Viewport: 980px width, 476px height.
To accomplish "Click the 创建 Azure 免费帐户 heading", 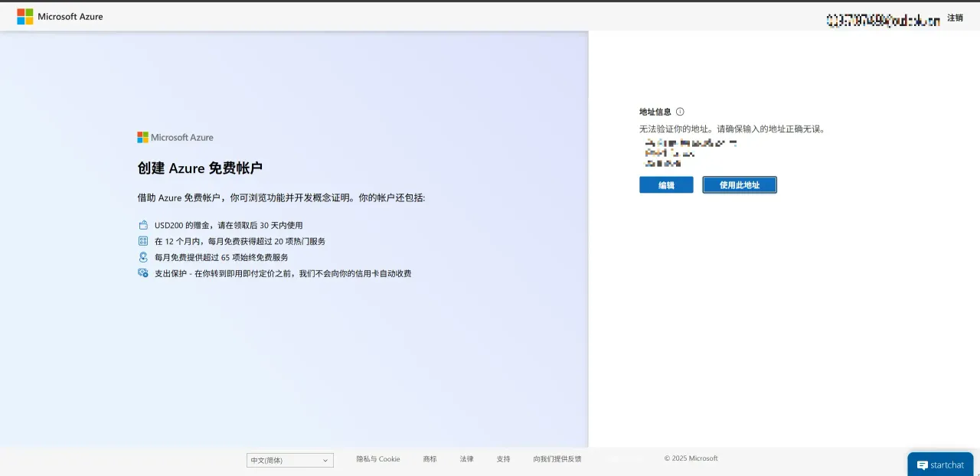I will coord(200,168).
